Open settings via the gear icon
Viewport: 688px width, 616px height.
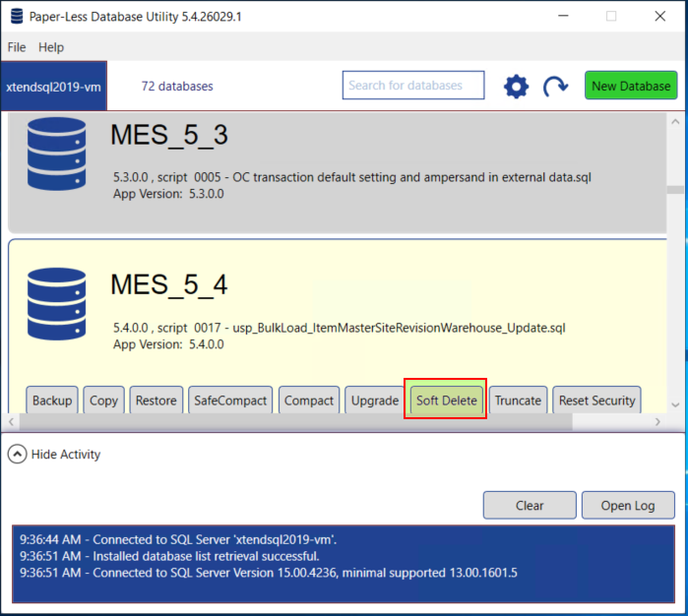pyautogui.click(x=516, y=86)
